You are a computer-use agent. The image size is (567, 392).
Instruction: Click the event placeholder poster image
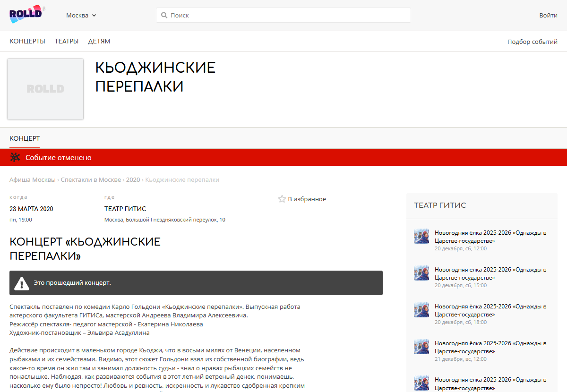(45, 89)
